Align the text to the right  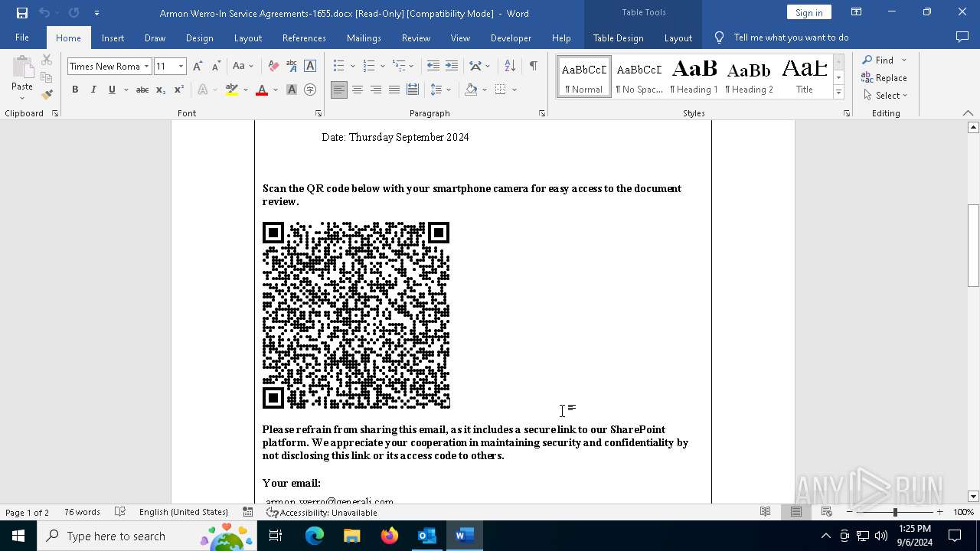tap(376, 90)
